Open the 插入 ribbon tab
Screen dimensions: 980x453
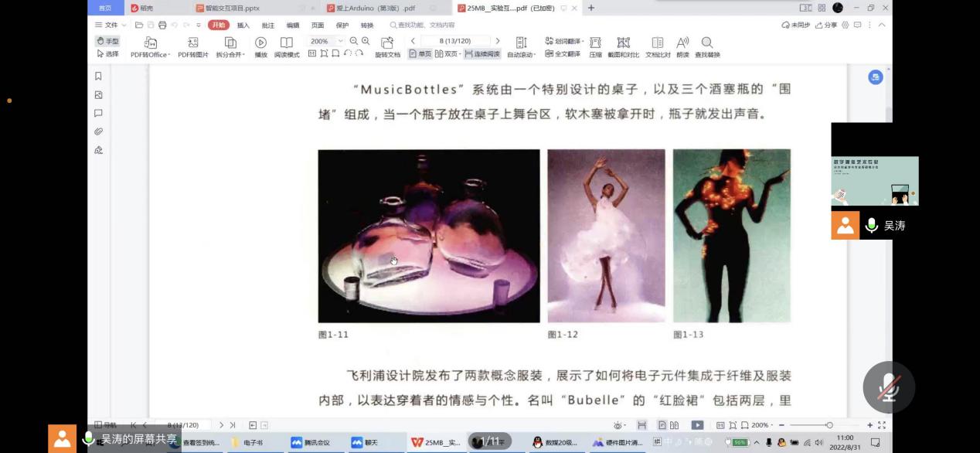pos(243,26)
